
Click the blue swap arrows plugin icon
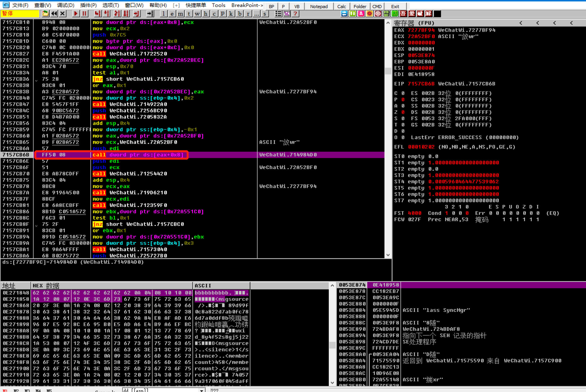(344, 14)
